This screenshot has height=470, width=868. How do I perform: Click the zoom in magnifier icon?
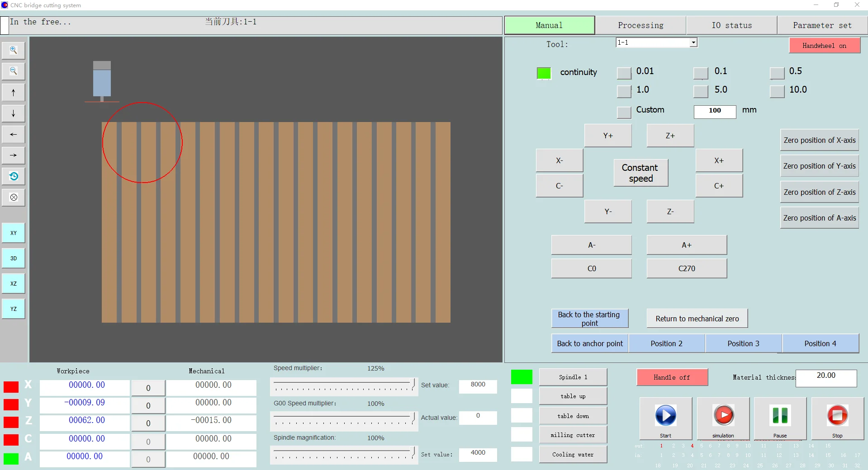pyautogui.click(x=14, y=50)
